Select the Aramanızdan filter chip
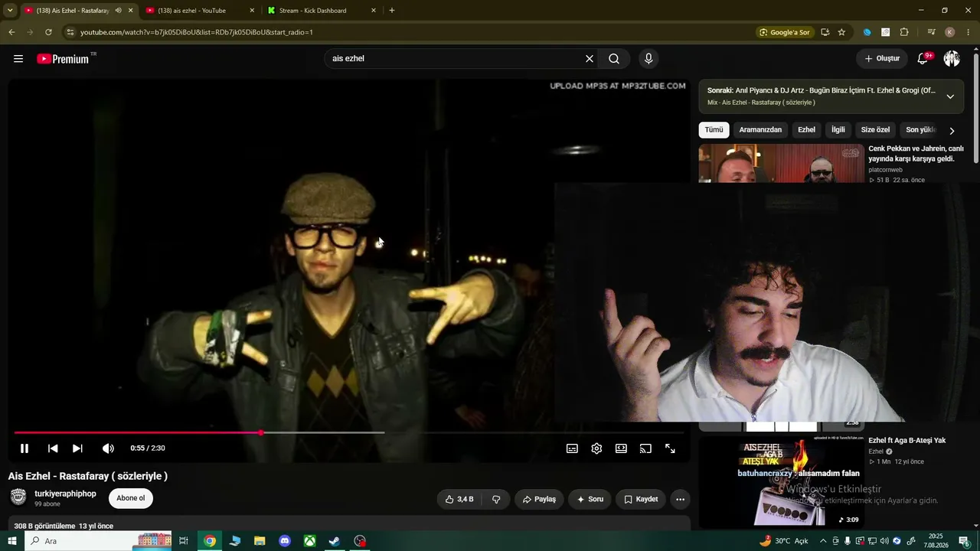The image size is (980, 551). (760, 130)
